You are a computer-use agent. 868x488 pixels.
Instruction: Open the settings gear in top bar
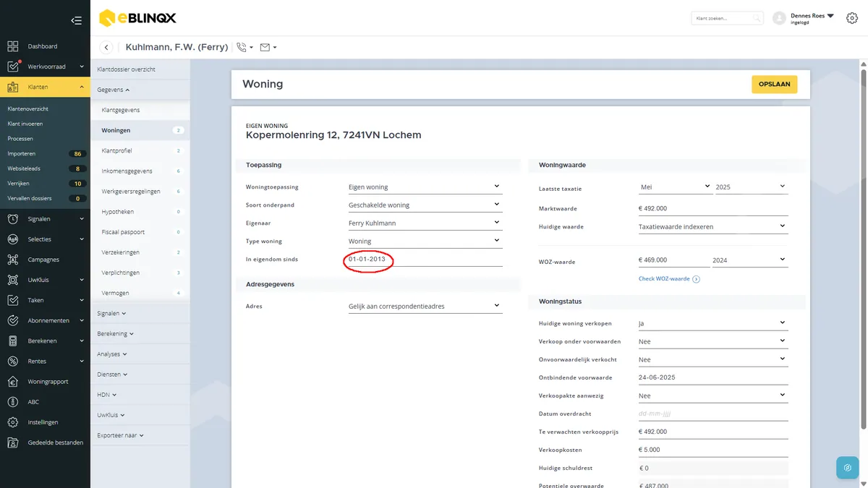click(x=851, y=18)
